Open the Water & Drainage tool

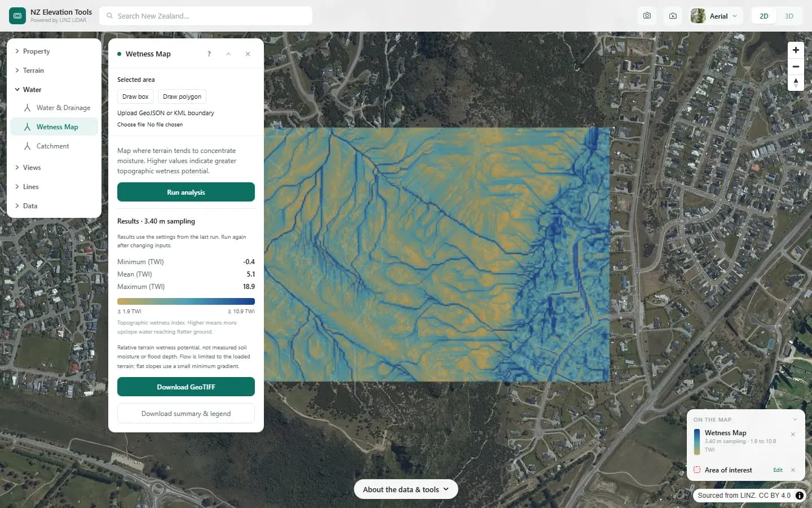[54, 108]
